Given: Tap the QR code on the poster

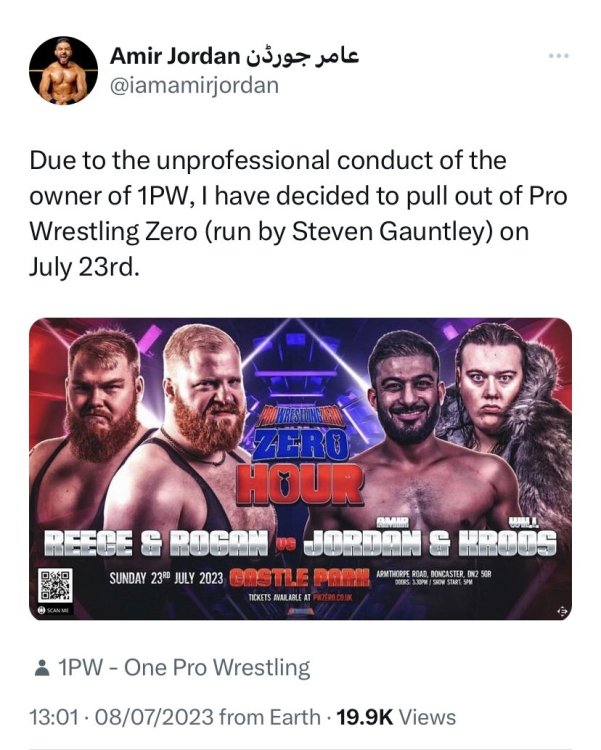Looking at the screenshot, I should click(56, 585).
